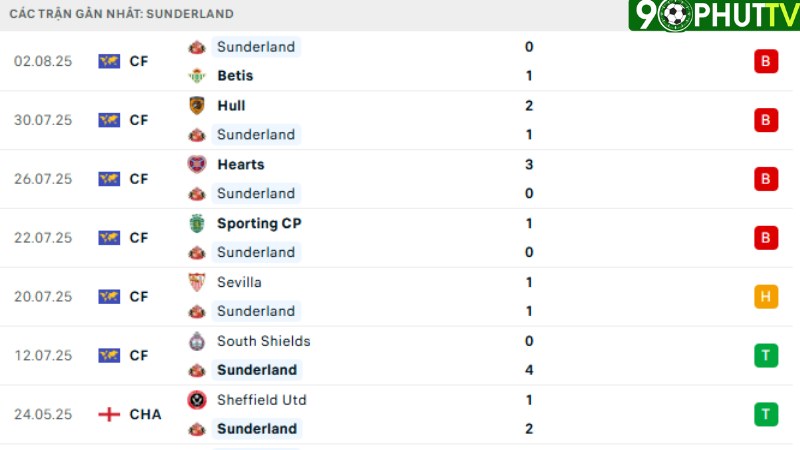800x450 pixels.
Task: Click the South Shields club crest
Action: click(x=197, y=341)
